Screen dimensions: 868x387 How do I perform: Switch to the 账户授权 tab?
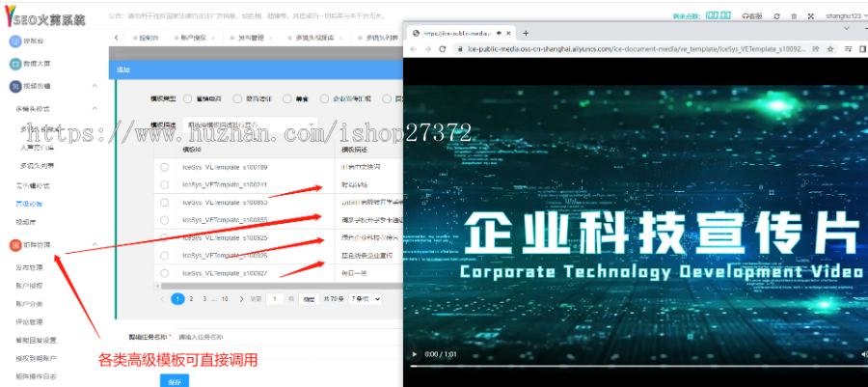(193, 39)
